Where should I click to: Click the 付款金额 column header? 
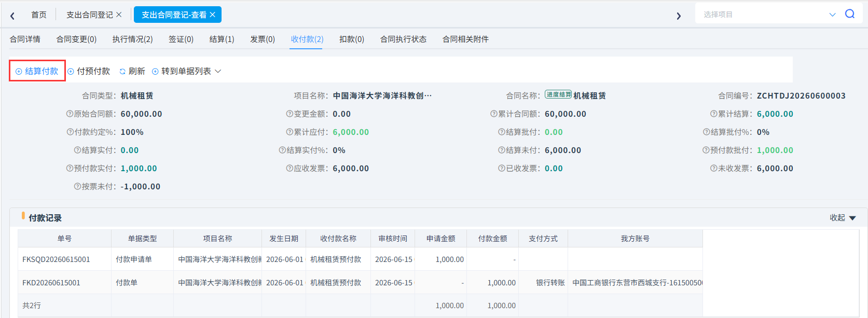point(492,239)
